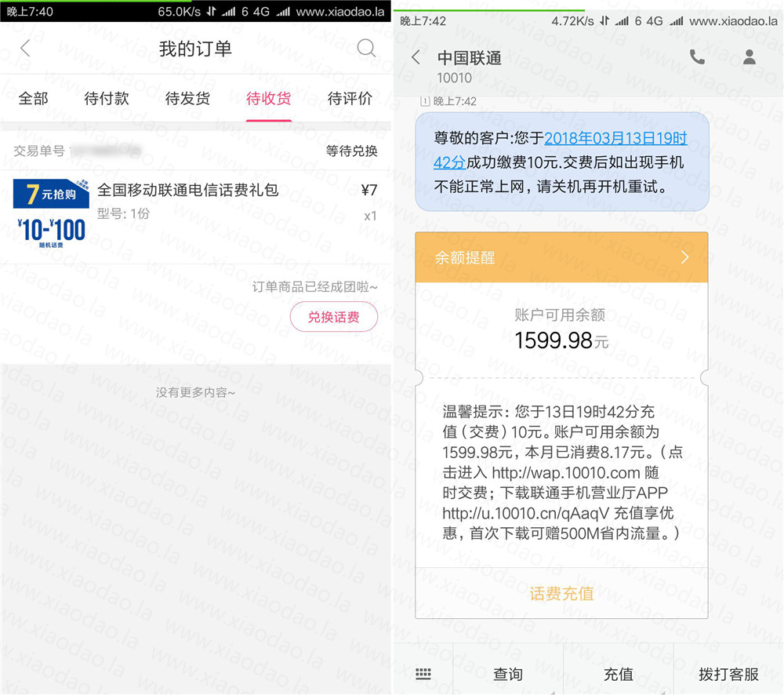This screenshot has width=784, height=695.
Task: Tap the 话费充值 button on card
Action: pos(561,594)
